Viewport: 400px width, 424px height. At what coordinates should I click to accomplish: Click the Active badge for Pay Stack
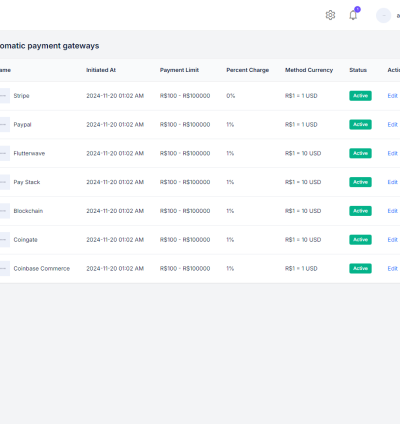click(x=360, y=182)
